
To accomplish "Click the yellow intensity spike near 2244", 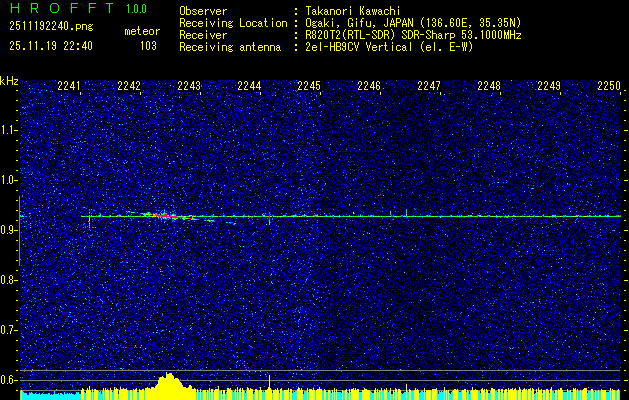I will 269,382.
